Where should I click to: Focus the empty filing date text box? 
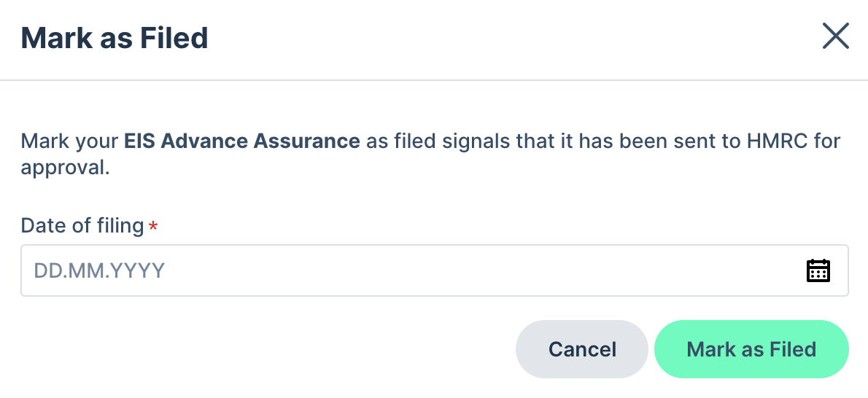coord(435,270)
